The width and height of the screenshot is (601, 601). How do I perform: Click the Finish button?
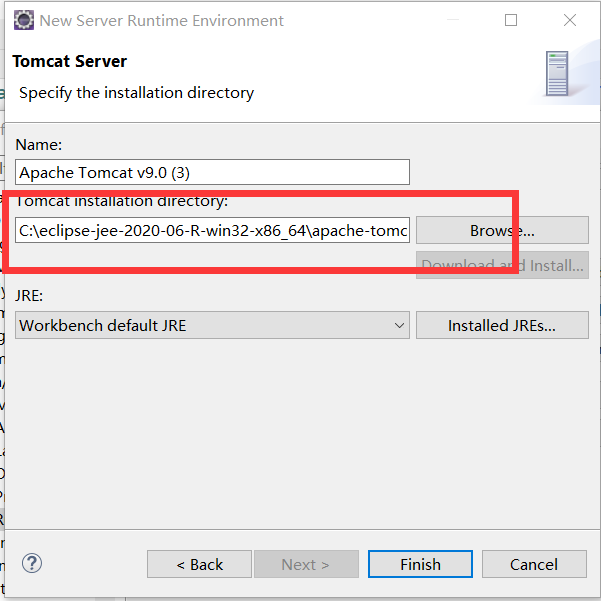pyautogui.click(x=420, y=564)
